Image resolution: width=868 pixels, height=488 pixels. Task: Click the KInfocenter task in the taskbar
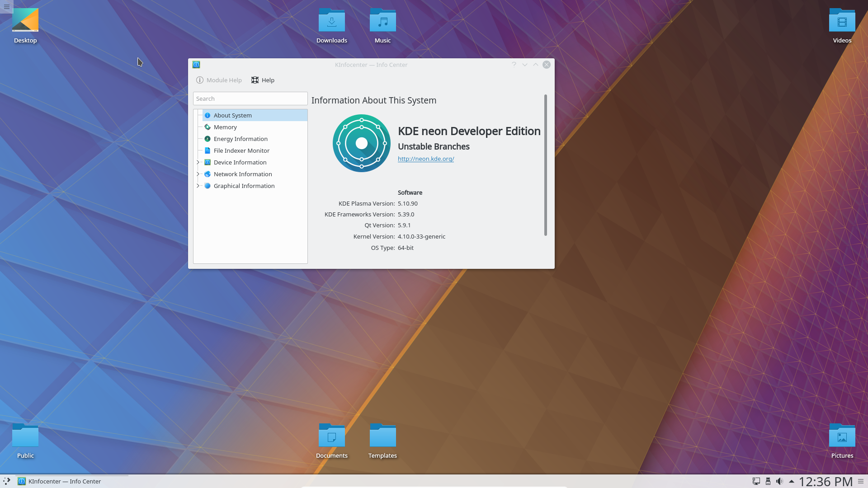pos(60,481)
